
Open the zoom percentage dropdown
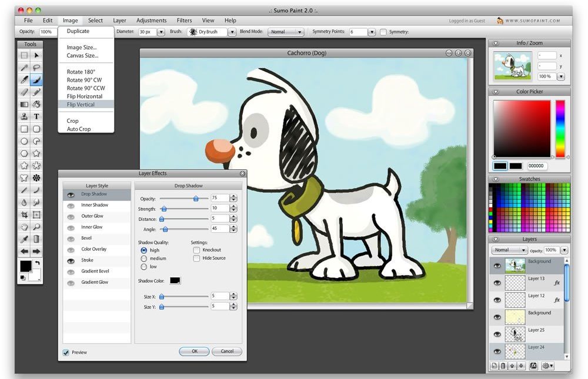[561, 76]
